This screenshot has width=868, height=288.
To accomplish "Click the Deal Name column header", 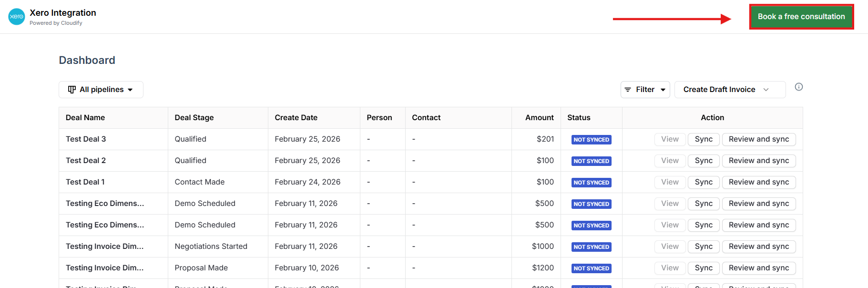I will pyautogui.click(x=85, y=118).
